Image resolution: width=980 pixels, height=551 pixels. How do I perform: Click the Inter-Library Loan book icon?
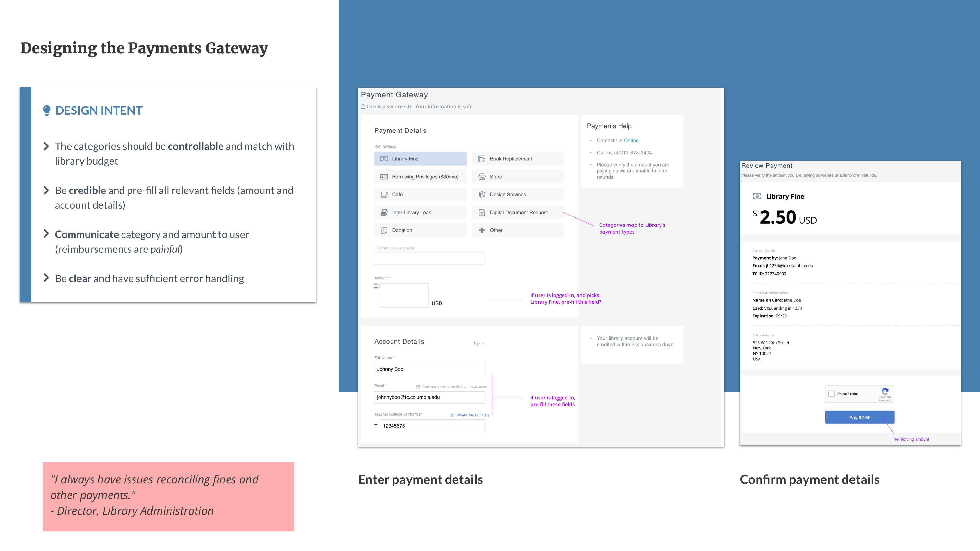click(384, 212)
